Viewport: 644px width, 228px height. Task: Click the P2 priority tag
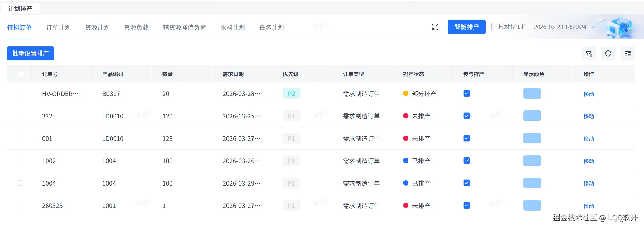coord(291,94)
